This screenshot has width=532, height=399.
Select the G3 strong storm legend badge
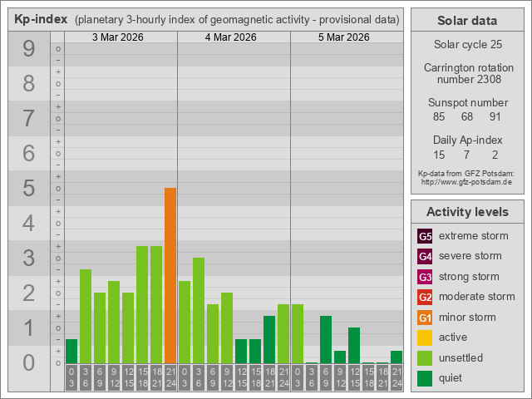pyautogui.click(x=425, y=277)
